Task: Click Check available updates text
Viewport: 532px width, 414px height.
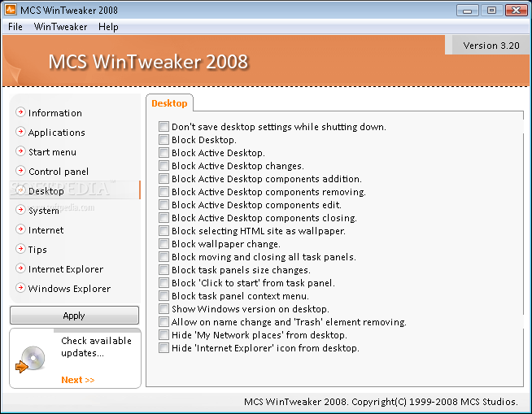Action: (x=96, y=346)
